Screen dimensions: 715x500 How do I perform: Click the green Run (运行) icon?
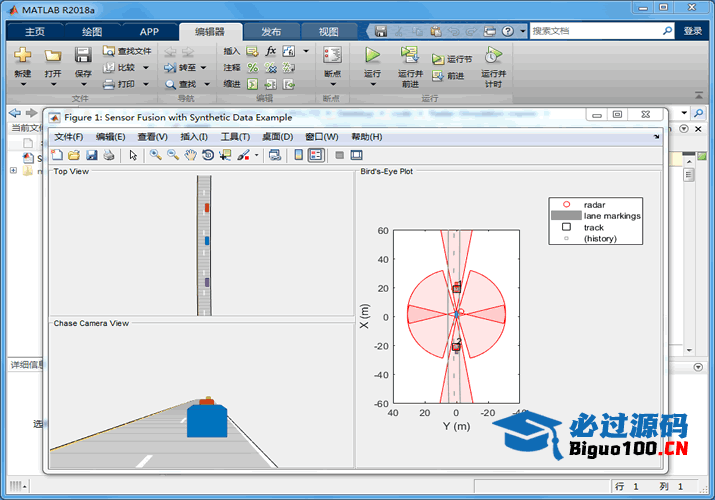coord(373,55)
